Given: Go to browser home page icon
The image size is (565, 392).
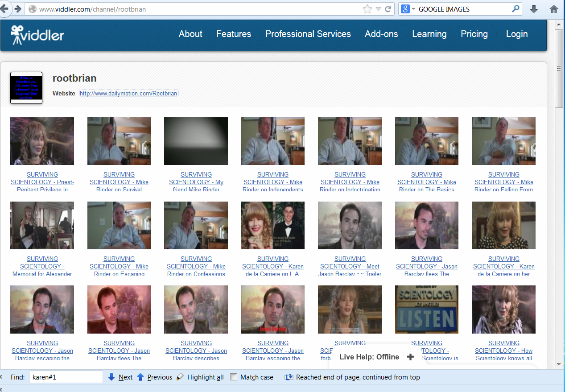Looking at the screenshot, I should [554, 9].
